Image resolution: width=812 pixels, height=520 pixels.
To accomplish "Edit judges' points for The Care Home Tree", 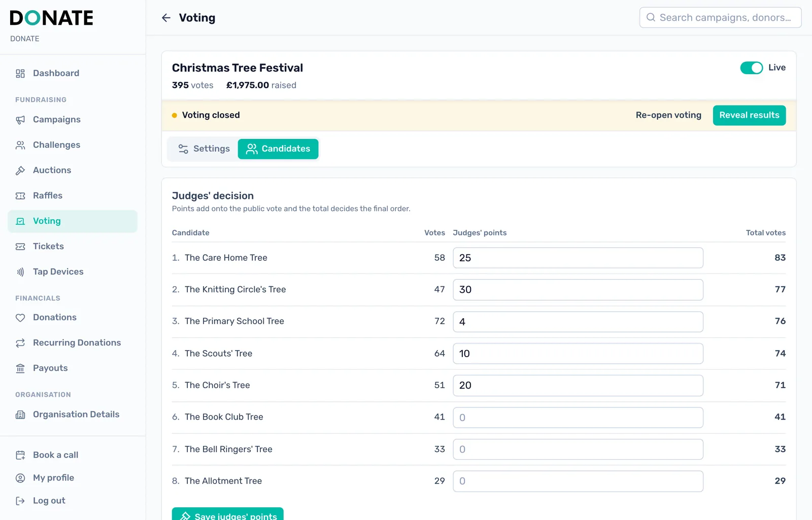I will pyautogui.click(x=578, y=258).
